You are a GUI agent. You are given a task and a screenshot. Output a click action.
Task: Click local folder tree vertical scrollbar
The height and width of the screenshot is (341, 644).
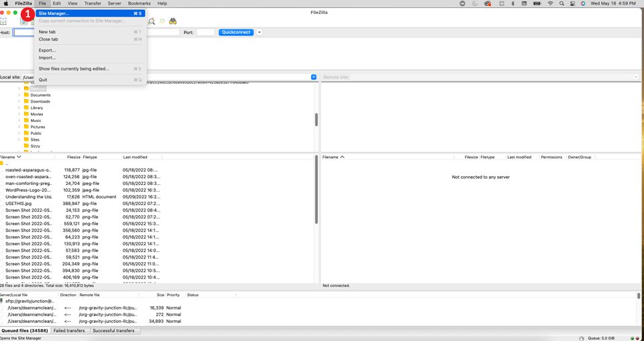click(x=316, y=119)
